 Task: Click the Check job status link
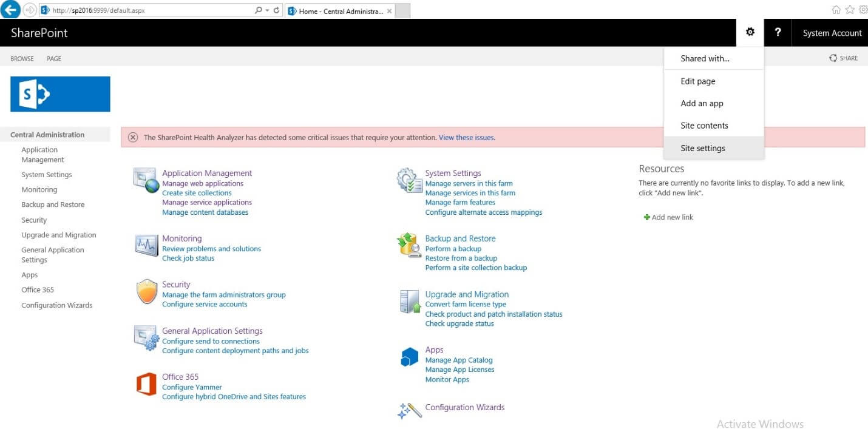click(x=188, y=258)
